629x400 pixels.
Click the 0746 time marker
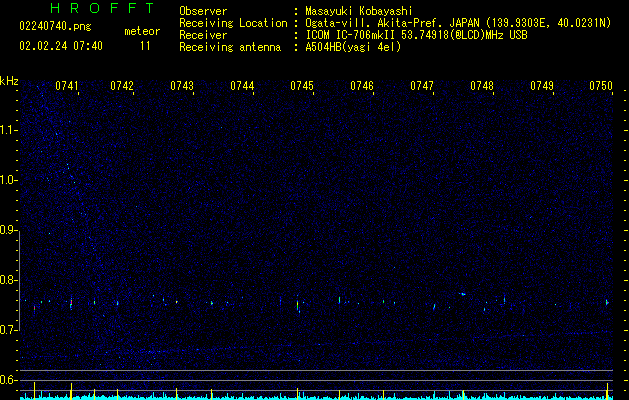(362, 86)
